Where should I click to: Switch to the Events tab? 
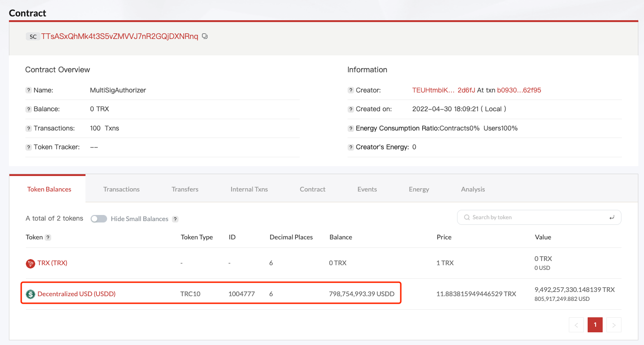[x=367, y=189]
